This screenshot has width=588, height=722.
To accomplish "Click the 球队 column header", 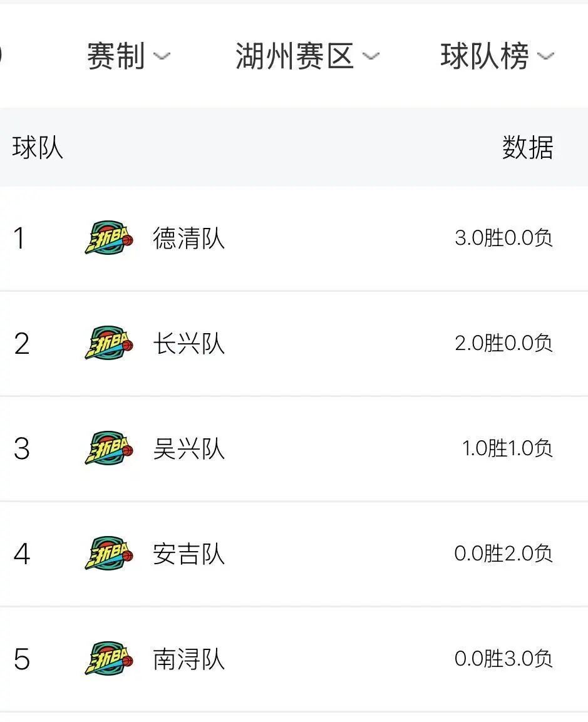I will [x=38, y=148].
